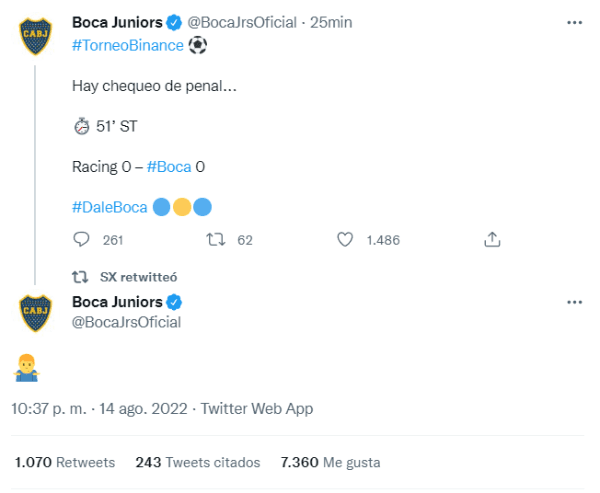Screen dimensions: 600x493
Task: Open the #Boca hashtag in score line
Action: tap(168, 166)
